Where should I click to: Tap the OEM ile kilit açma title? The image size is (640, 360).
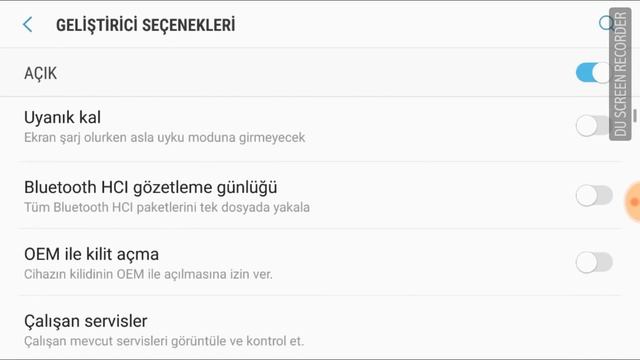91,254
